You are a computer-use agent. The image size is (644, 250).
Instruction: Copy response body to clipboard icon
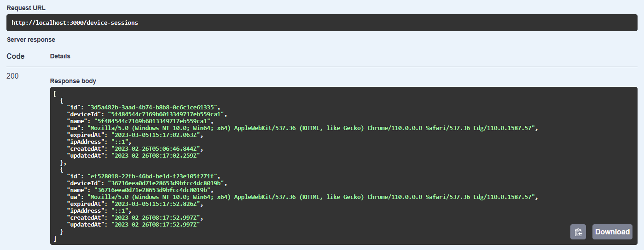pyautogui.click(x=578, y=232)
